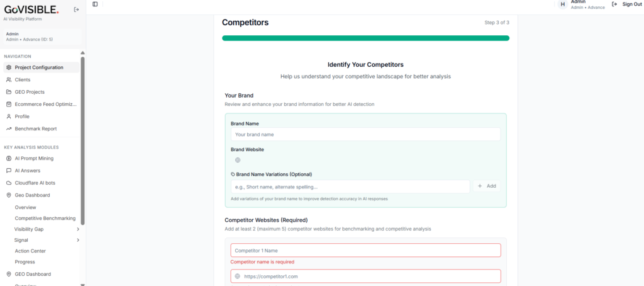
Task: Click the Sign Out button
Action: [x=626, y=4]
